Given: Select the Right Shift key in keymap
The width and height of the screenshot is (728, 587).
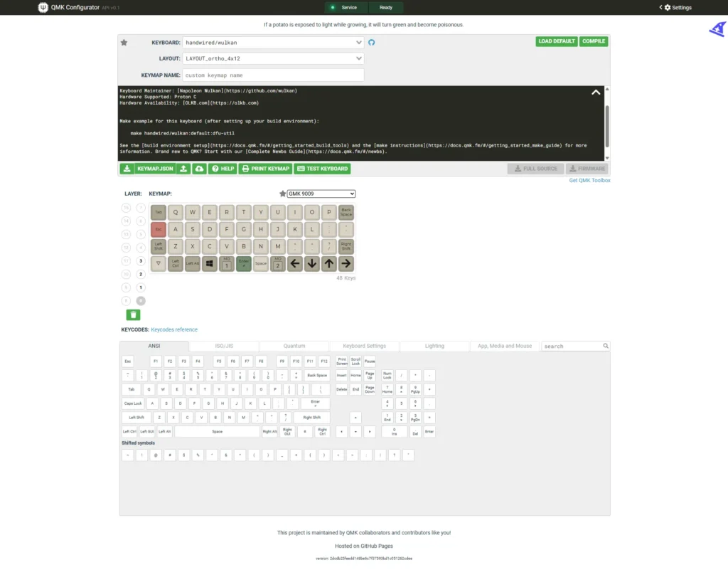Looking at the screenshot, I should (346, 246).
